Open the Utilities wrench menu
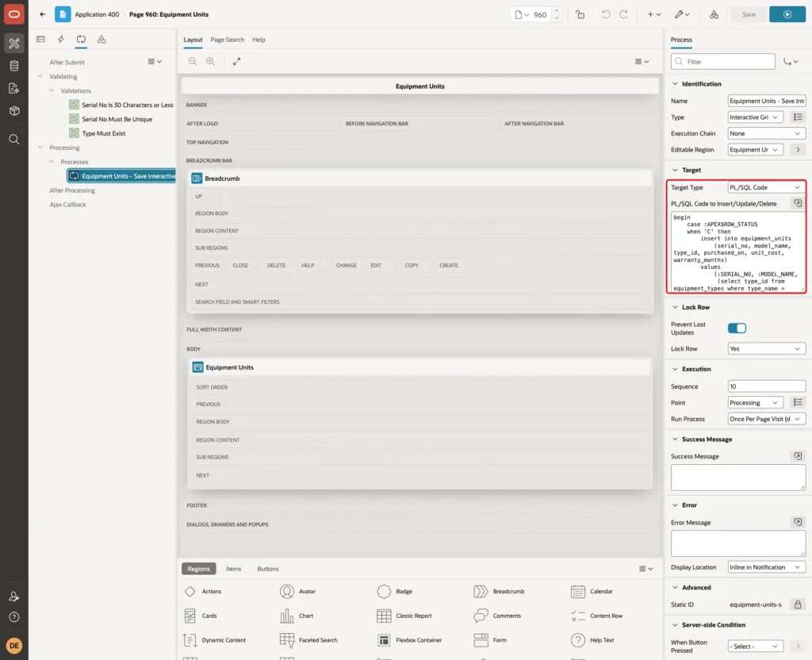This screenshot has height=660, width=812. click(681, 14)
